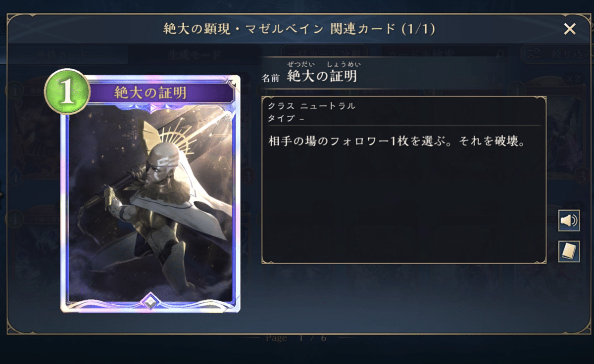Click the Page 1 / 6 indicator
Image resolution: width=594 pixels, height=364 pixels.
[x=298, y=338]
